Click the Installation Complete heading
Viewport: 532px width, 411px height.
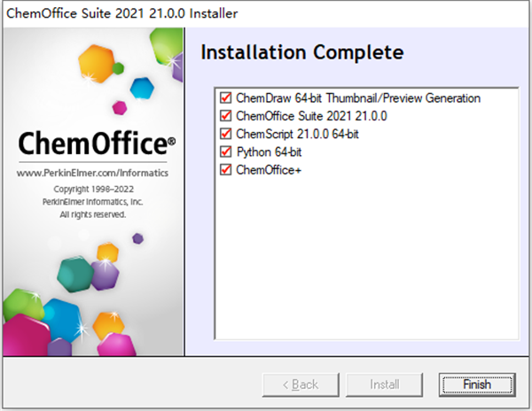[301, 52]
